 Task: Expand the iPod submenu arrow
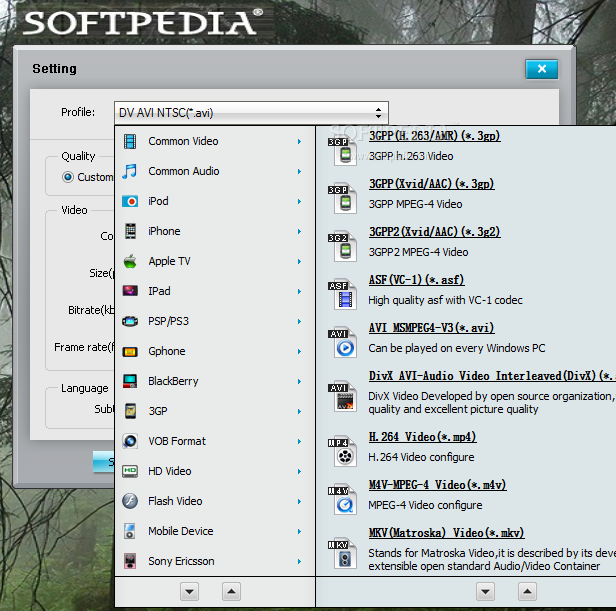pos(299,202)
